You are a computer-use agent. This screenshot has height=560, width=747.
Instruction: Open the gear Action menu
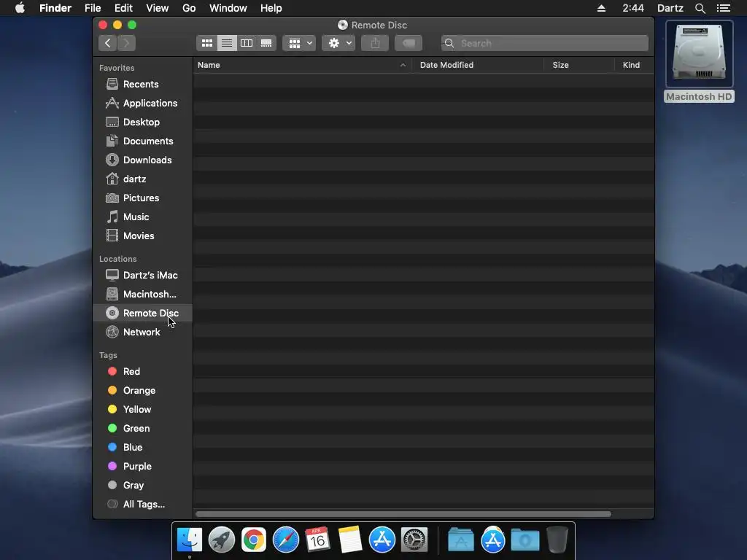point(338,43)
